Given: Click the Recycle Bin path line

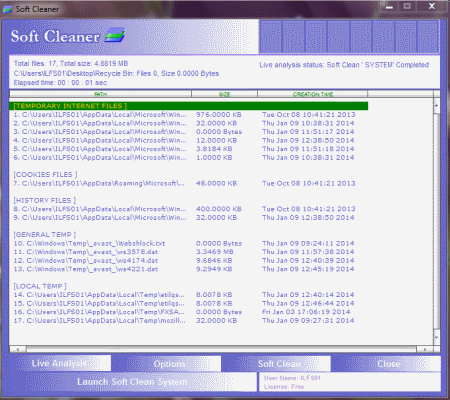Looking at the screenshot, I should pyautogui.click(x=116, y=73).
